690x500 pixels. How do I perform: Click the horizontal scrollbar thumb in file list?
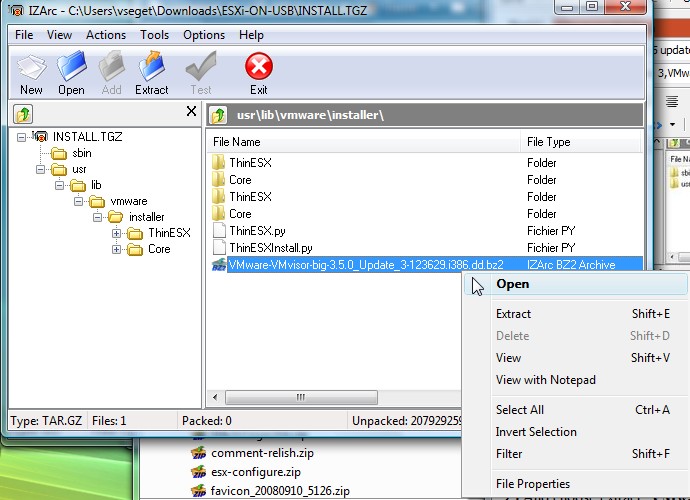(x=301, y=397)
